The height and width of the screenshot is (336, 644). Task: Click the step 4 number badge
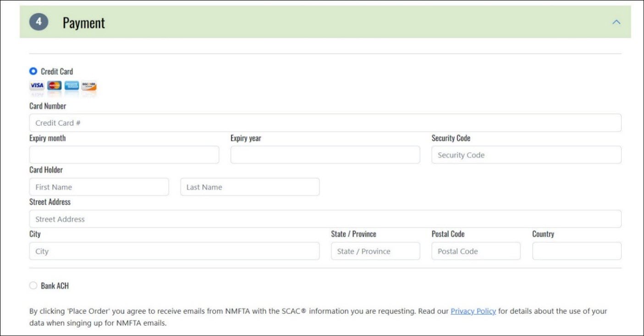(x=39, y=22)
